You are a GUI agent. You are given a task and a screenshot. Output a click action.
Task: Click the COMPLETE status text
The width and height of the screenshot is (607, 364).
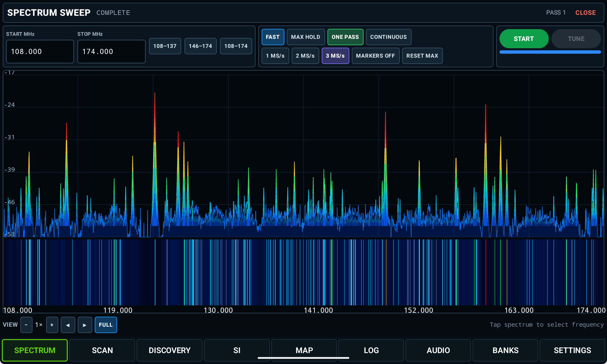[x=113, y=13]
